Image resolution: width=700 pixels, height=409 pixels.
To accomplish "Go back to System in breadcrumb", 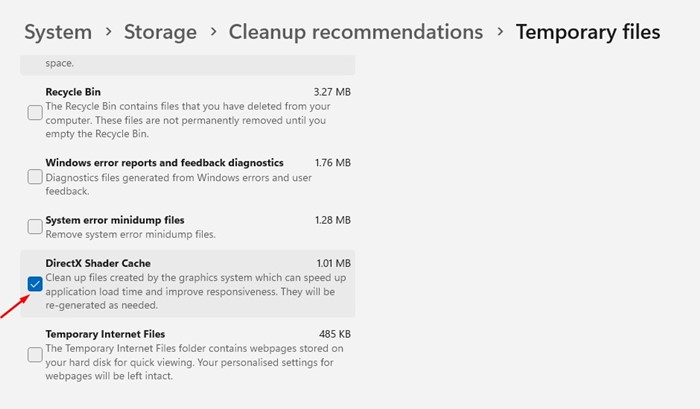I will coord(58,32).
